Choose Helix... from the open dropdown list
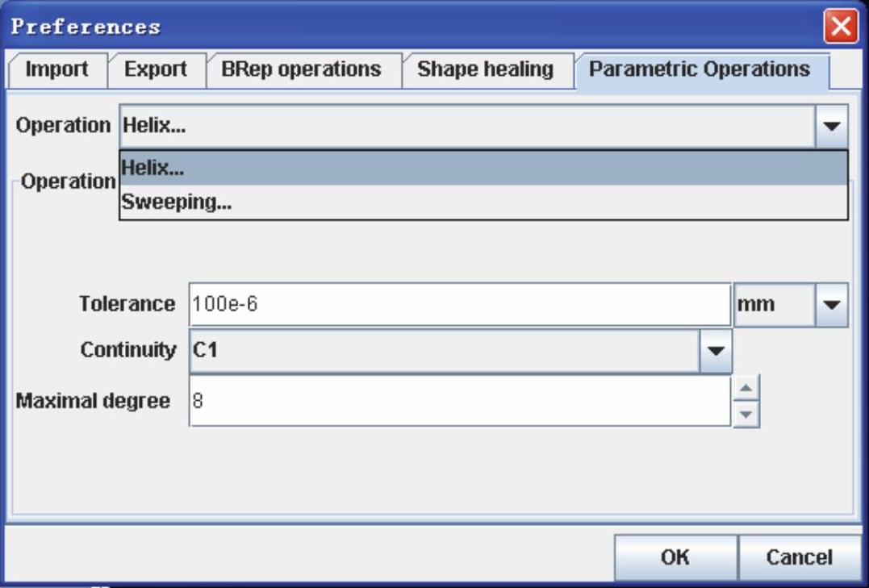This screenshot has width=869, height=588. [x=483, y=169]
